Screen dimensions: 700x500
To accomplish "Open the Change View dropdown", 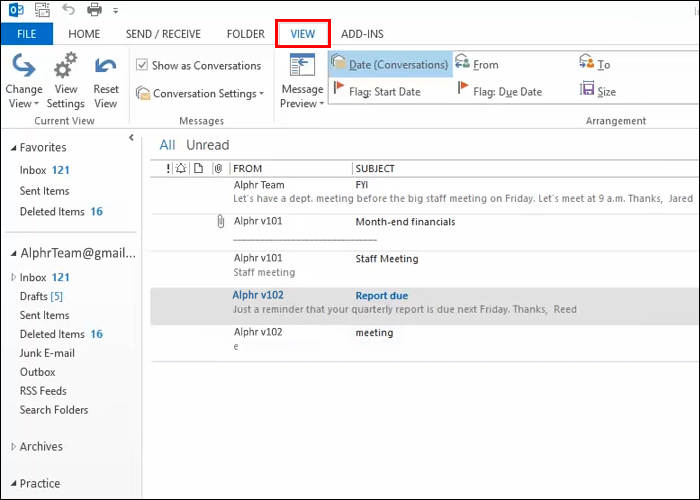I will coord(23,81).
